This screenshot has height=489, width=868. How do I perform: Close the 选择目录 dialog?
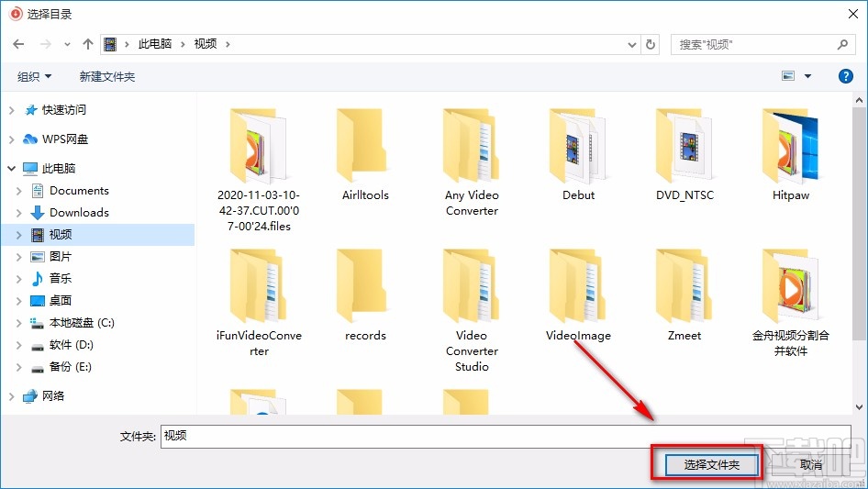click(x=853, y=14)
